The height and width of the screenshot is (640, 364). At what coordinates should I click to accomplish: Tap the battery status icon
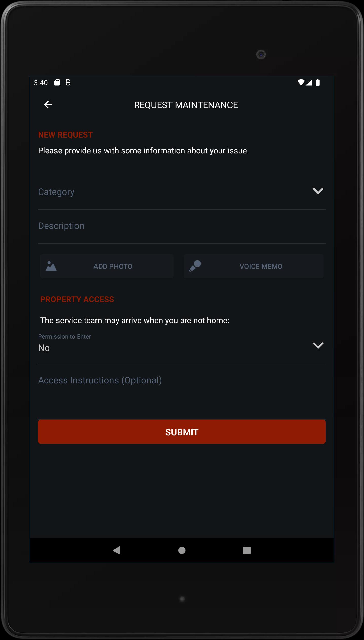coord(318,82)
